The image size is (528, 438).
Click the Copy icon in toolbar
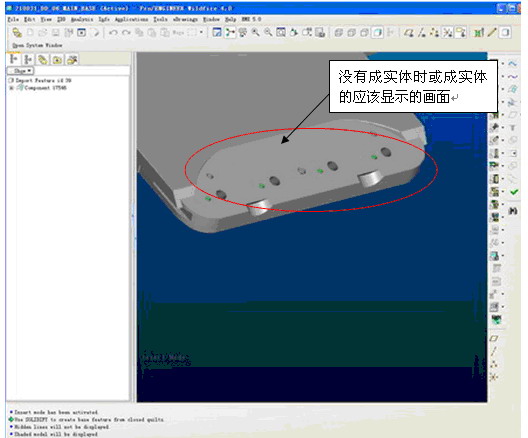[x=139, y=32]
